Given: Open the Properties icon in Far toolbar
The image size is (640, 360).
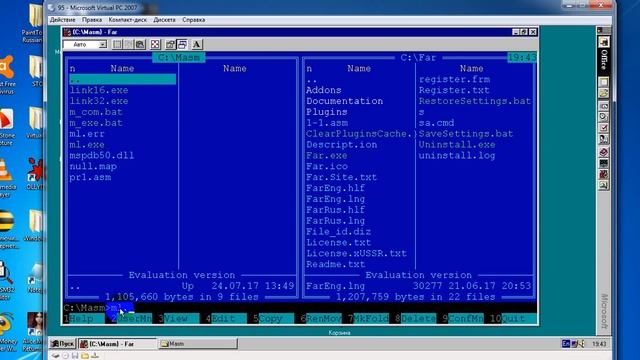Looking at the screenshot, I should coord(170,44).
